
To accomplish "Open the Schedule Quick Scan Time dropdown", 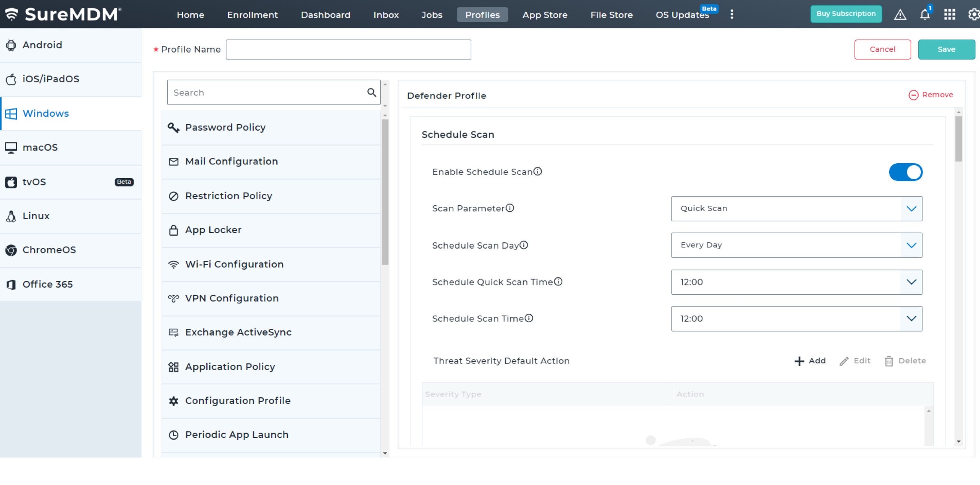I will [796, 282].
